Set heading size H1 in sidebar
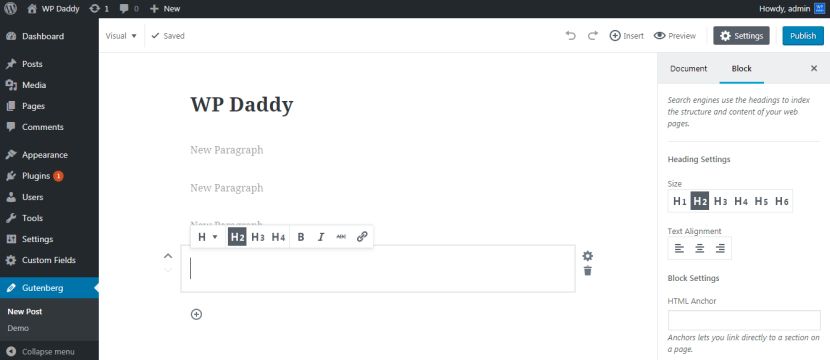This screenshot has height=360, width=830. tap(680, 201)
